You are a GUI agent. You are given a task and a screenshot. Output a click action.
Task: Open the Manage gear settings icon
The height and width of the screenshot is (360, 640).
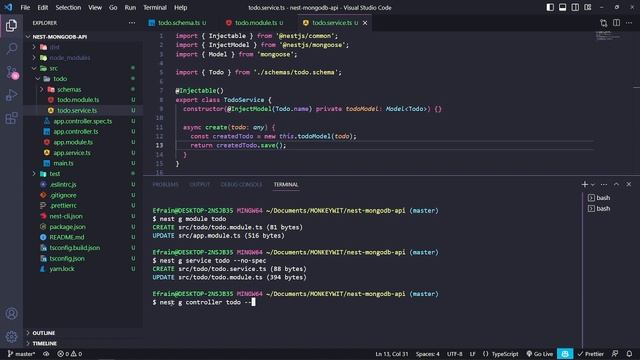[x=11, y=336]
